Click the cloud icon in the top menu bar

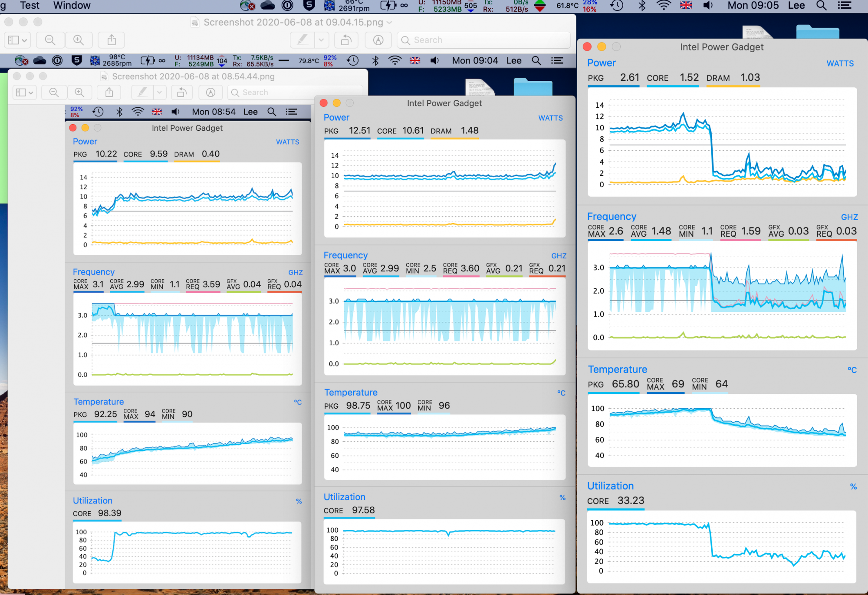coord(268,5)
